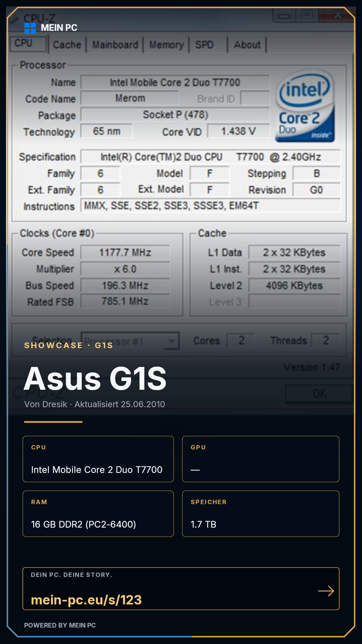Open the Mainboard tab
The image size is (362, 644).
(115, 45)
